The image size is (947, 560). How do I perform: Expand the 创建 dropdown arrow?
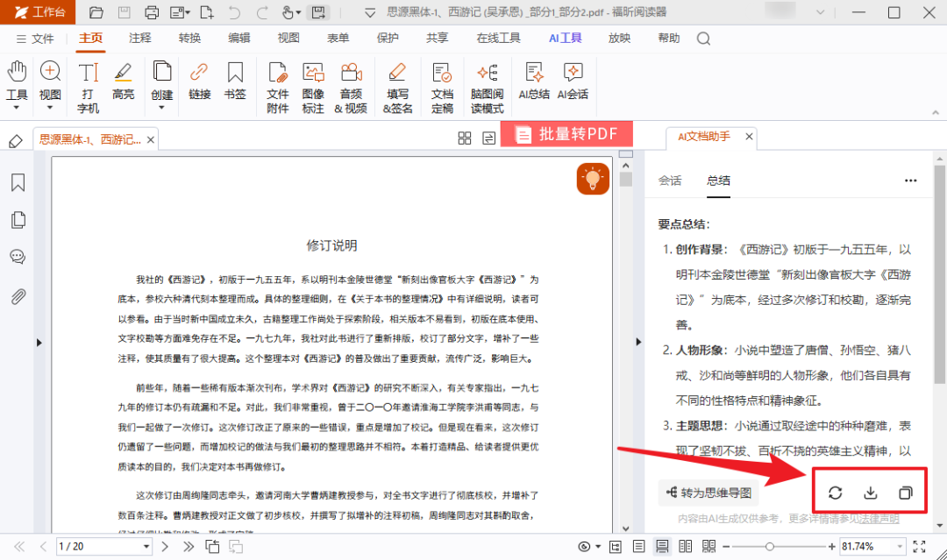(161, 108)
